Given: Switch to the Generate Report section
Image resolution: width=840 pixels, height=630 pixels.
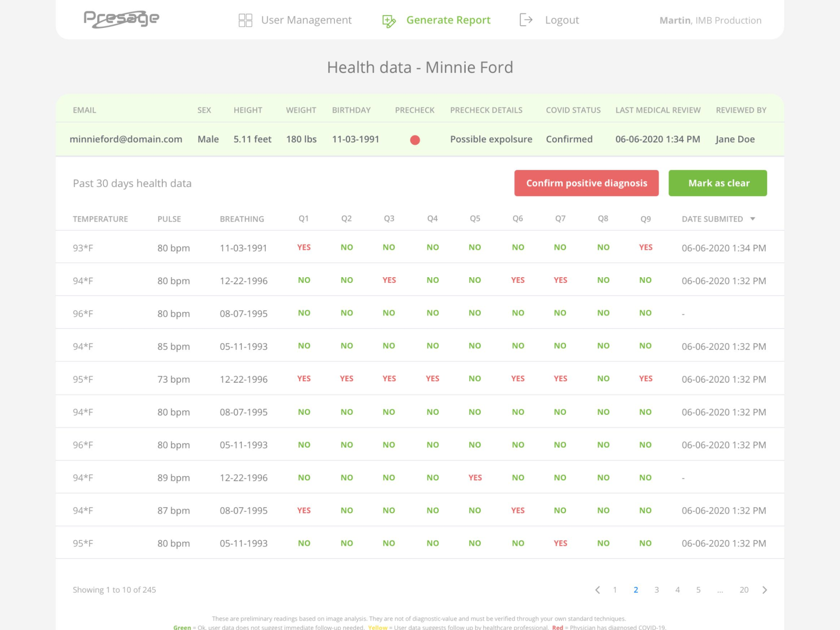Looking at the screenshot, I should click(x=448, y=19).
